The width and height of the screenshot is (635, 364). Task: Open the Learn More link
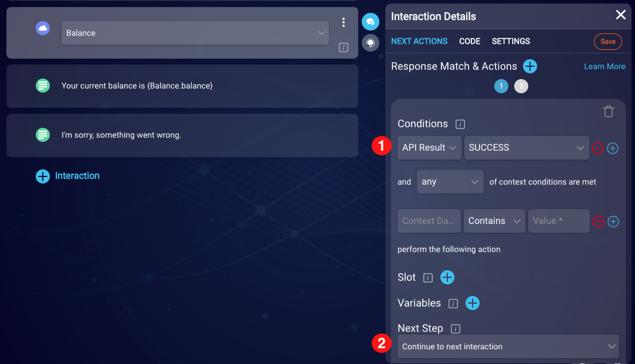605,66
